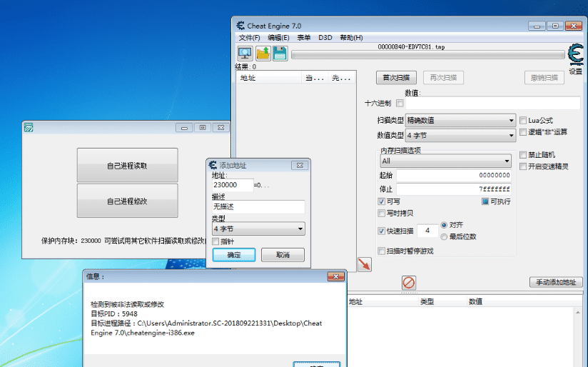Click the fast scan alignment field showing 4
The width and height of the screenshot is (588, 367).
pos(427,231)
